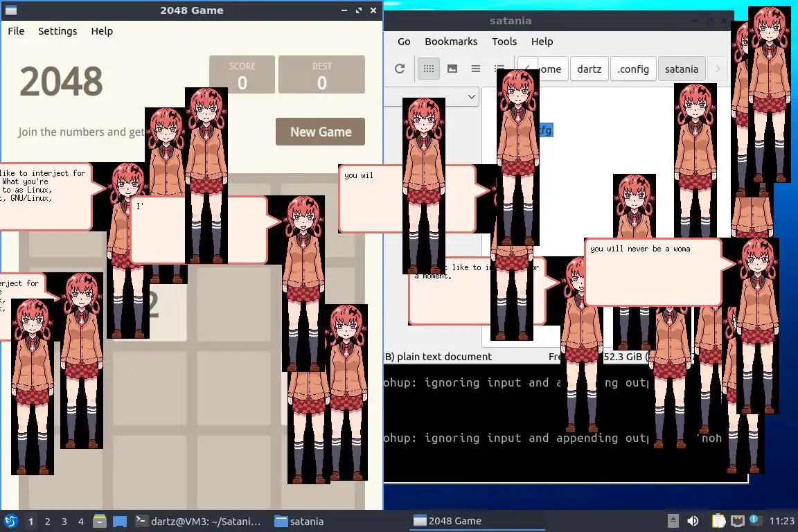Image resolution: width=798 pixels, height=532 pixels.
Task: Activate 2048 Game task in taskbar
Action: click(x=477, y=522)
